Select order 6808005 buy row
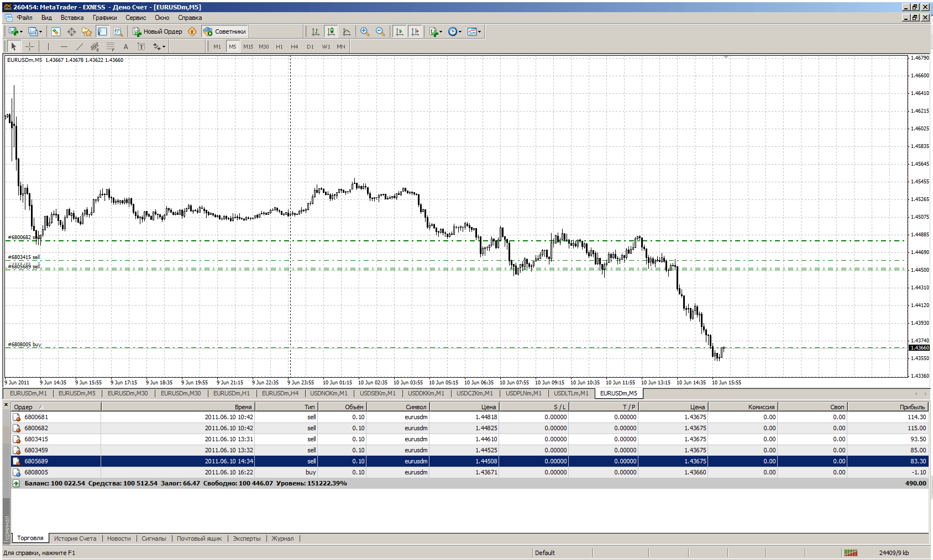 (x=470, y=472)
